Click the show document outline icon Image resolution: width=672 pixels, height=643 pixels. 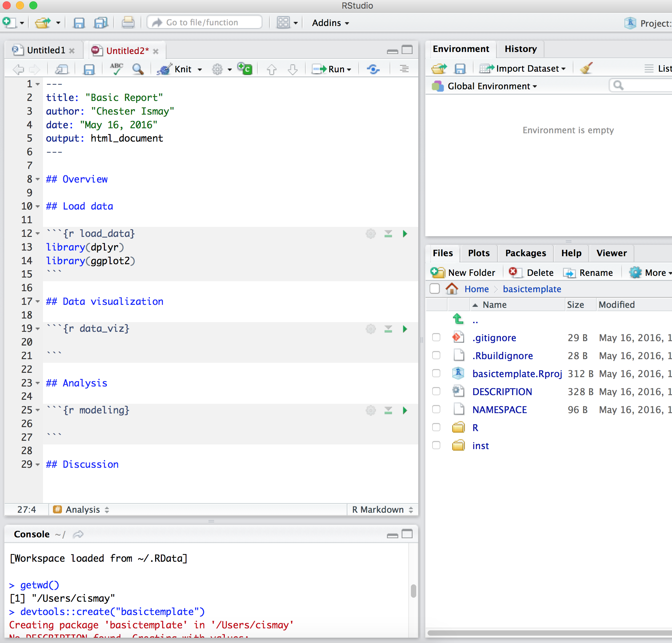404,69
